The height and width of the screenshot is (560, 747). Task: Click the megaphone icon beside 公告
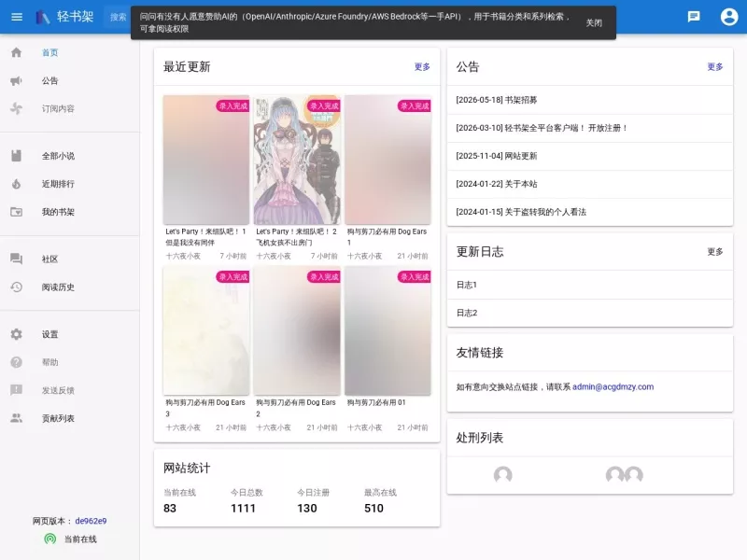tap(16, 80)
